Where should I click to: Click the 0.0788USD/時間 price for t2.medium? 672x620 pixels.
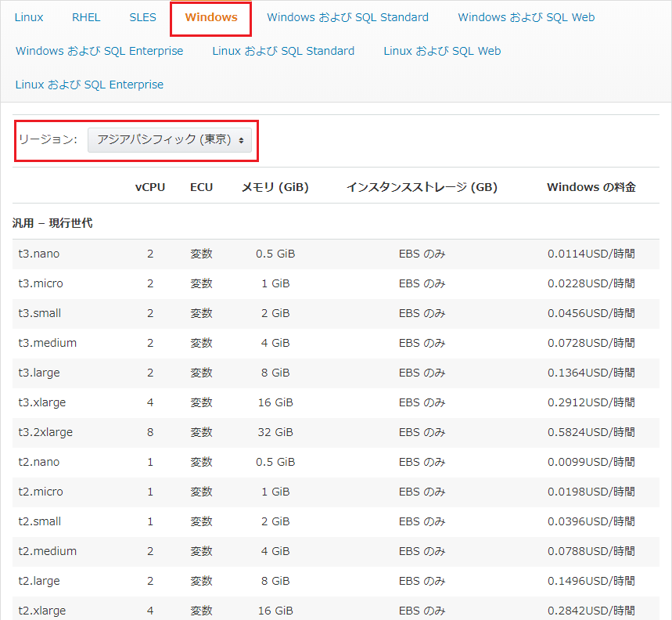click(x=591, y=551)
